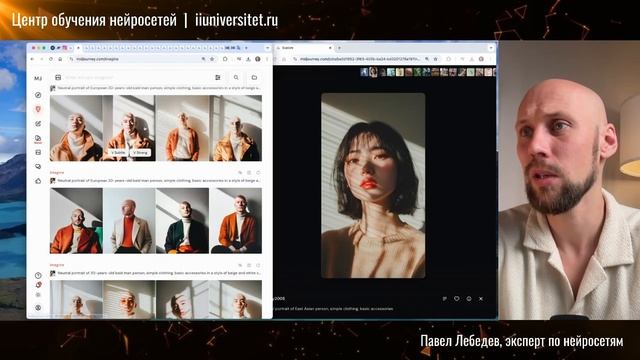The width and height of the screenshot is (640, 360).
Task: Click the add-image icon beside the prompt field
Action: (x=58, y=77)
